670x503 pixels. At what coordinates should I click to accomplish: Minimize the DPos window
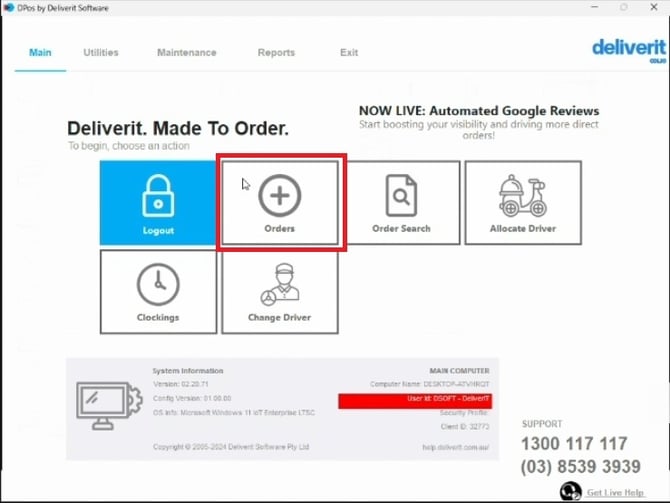[594, 7]
